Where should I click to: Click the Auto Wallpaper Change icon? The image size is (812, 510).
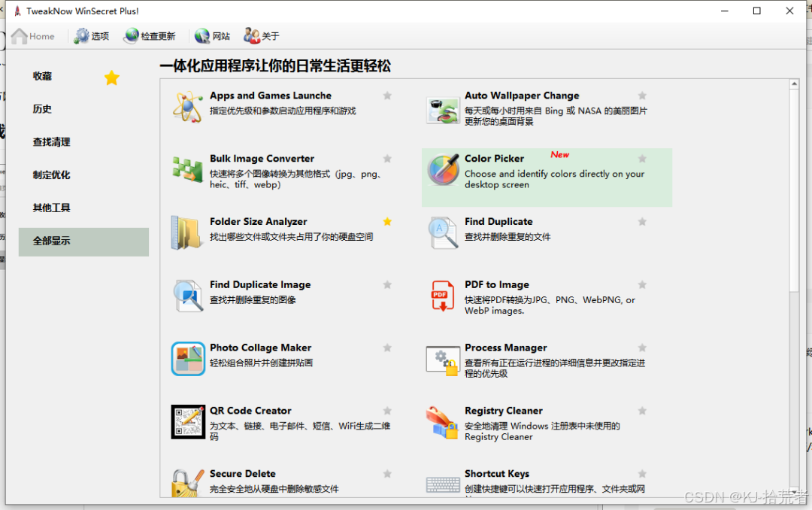[x=443, y=110]
